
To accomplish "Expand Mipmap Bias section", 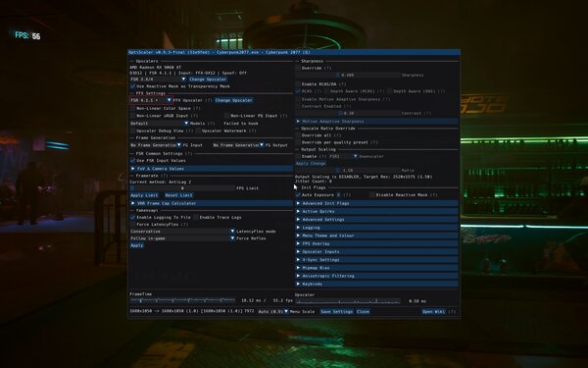I will [376, 268].
